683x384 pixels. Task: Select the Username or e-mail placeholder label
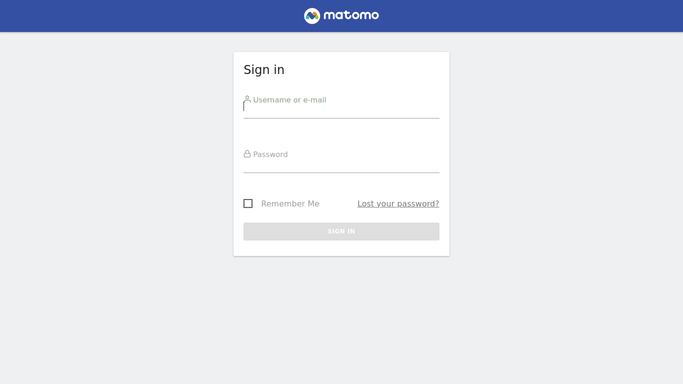pyautogui.click(x=290, y=100)
